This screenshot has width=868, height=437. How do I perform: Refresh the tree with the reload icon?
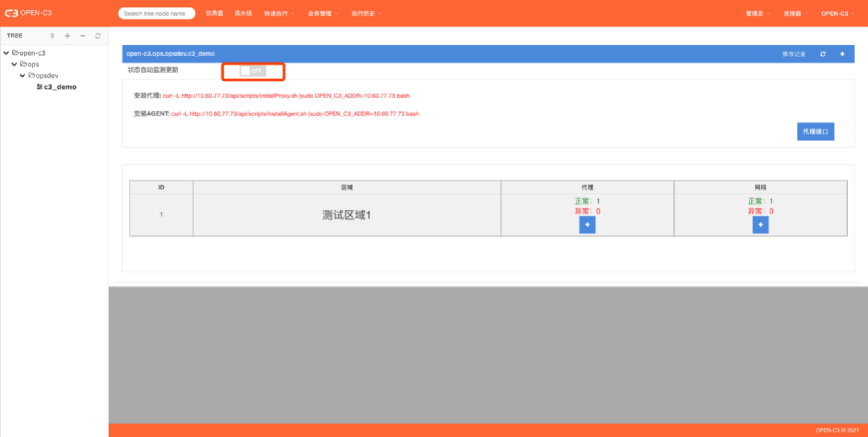click(98, 36)
